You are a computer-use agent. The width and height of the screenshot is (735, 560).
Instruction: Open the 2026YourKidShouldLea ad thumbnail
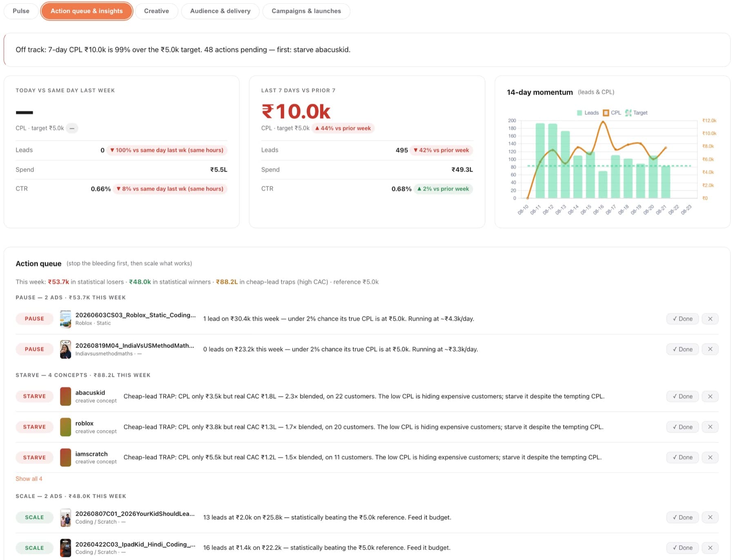pyautogui.click(x=65, y=517)
